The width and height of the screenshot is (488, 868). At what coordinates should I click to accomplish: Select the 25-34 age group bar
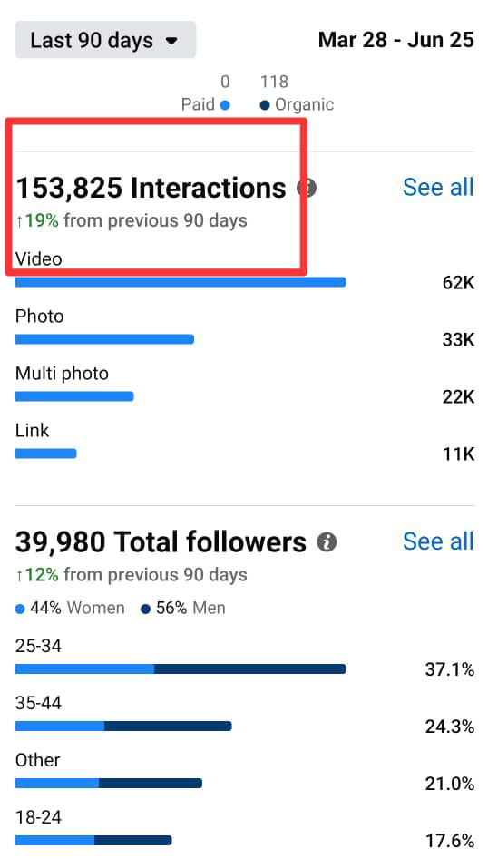click(181, 669)
